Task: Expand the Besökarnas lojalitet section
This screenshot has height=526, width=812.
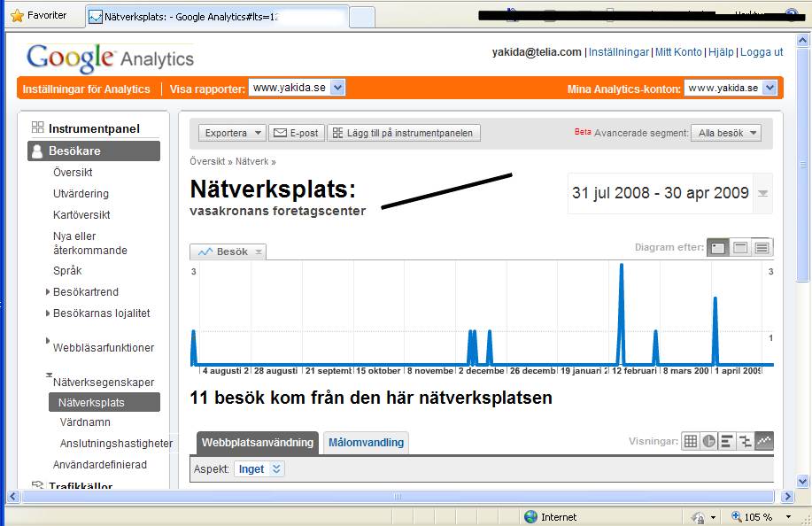Action: (x=48, y=313)
